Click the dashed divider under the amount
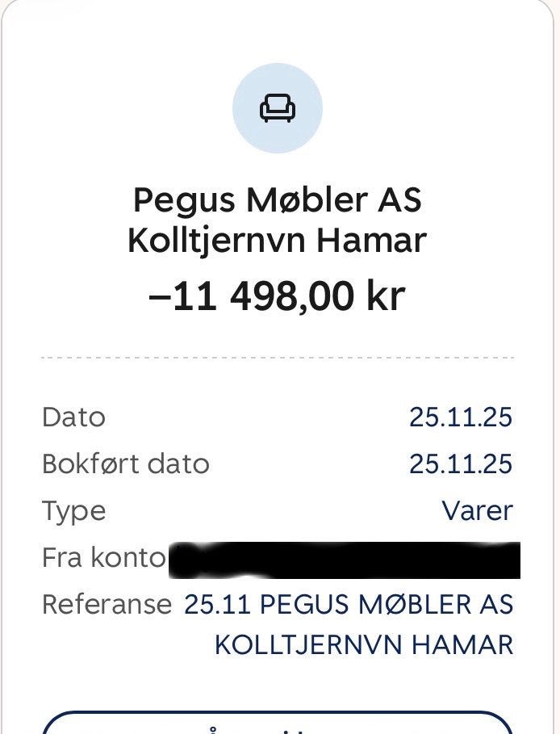The height and width of the screenshot is (734, 560). 278,358
